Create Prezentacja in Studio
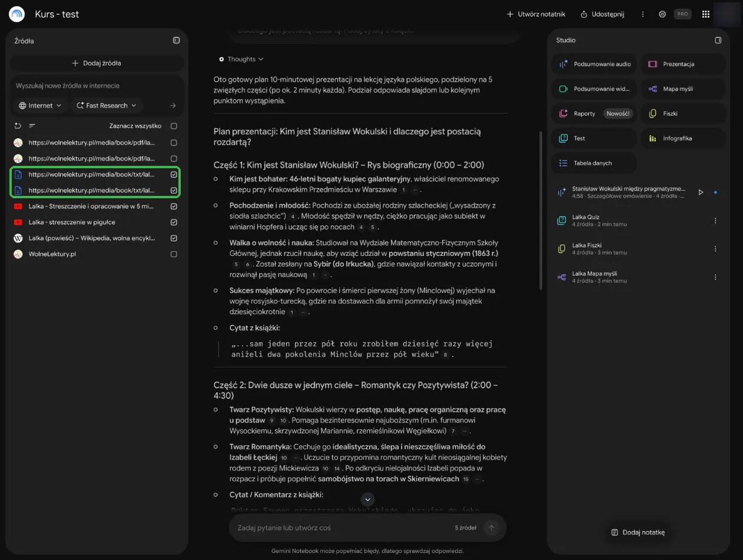 (683, 64)
